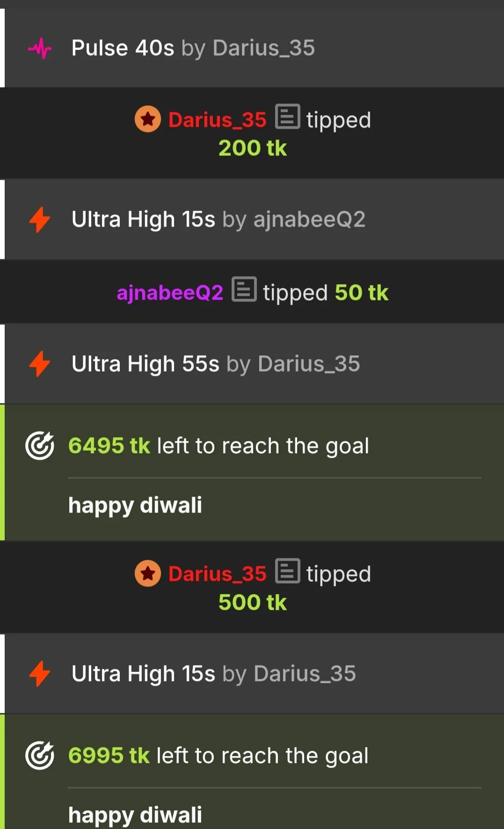This screenshot has height=829, width=504.
Task: Open the note icon next to ajnabeeQ2's tip
Action: pos(244,289)
